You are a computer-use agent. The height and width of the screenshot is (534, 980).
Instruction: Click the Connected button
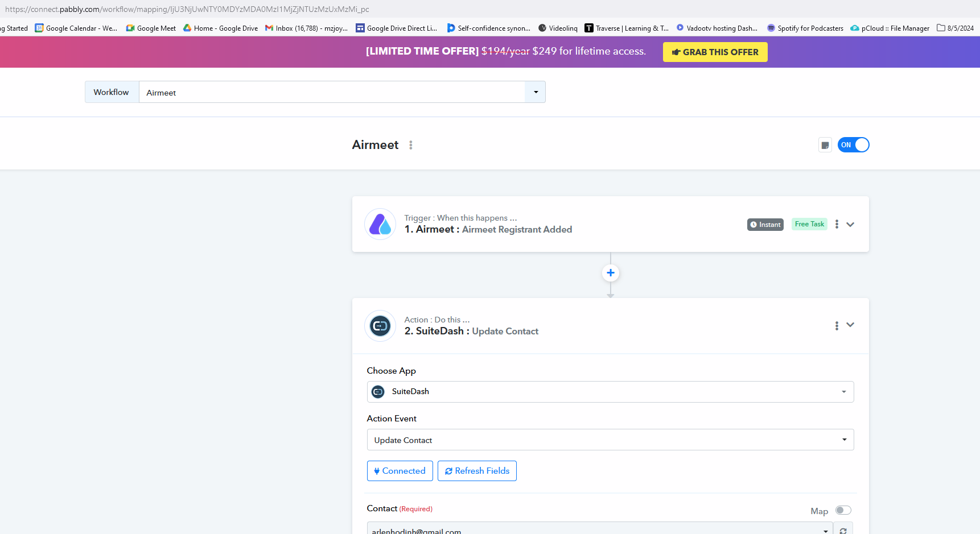400,471
